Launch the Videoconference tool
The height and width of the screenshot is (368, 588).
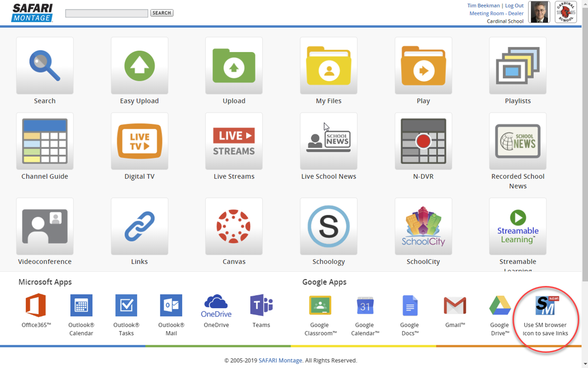coord(45,226)
